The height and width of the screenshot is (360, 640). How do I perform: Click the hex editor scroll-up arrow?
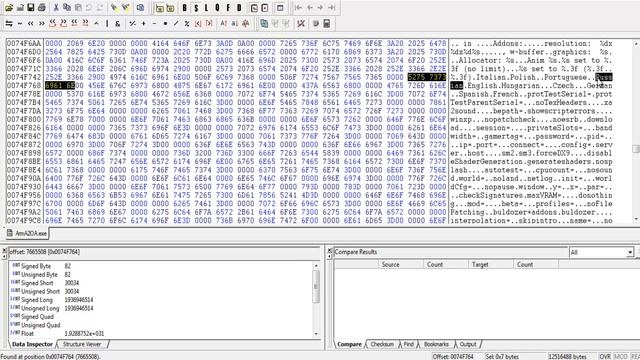(x=636, y=43)
